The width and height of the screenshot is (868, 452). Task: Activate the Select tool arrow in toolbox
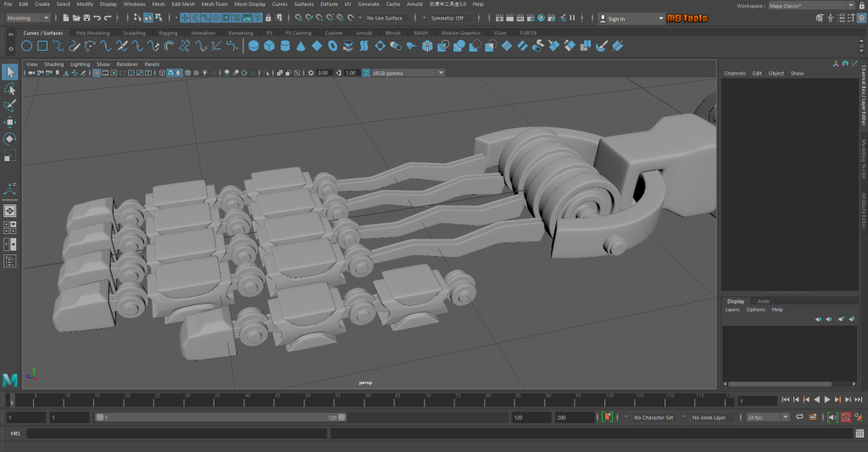(x=9, y=72)
